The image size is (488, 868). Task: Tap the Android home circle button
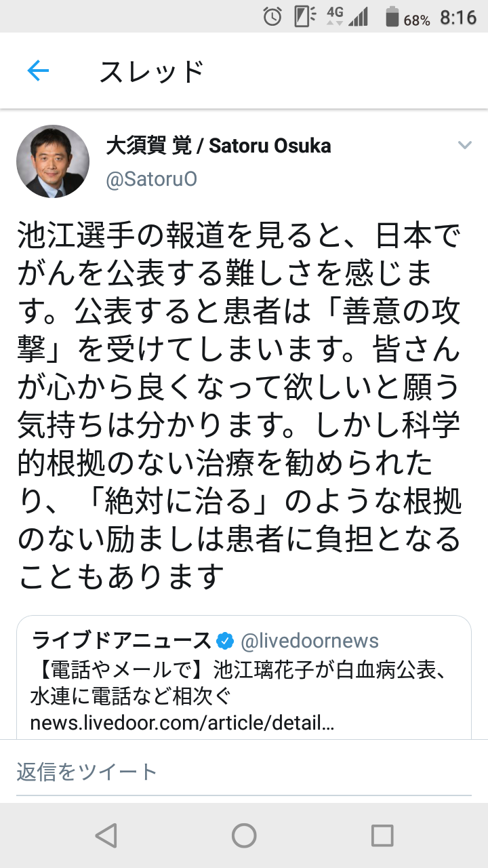[x=244, y=835]
